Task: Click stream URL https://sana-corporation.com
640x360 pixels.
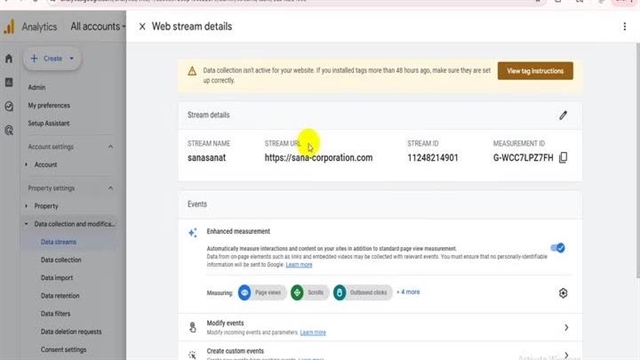Action: coord(318,158)
